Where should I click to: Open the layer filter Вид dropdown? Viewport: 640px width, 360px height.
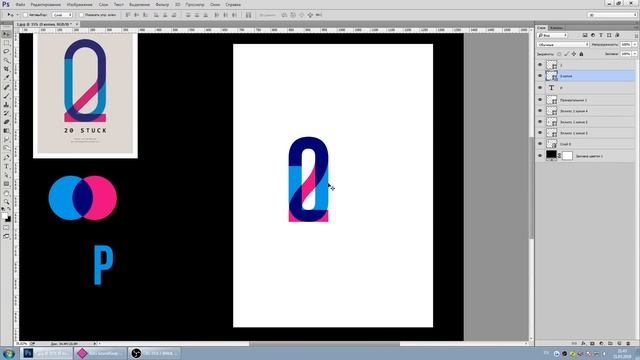pos(552,36)
